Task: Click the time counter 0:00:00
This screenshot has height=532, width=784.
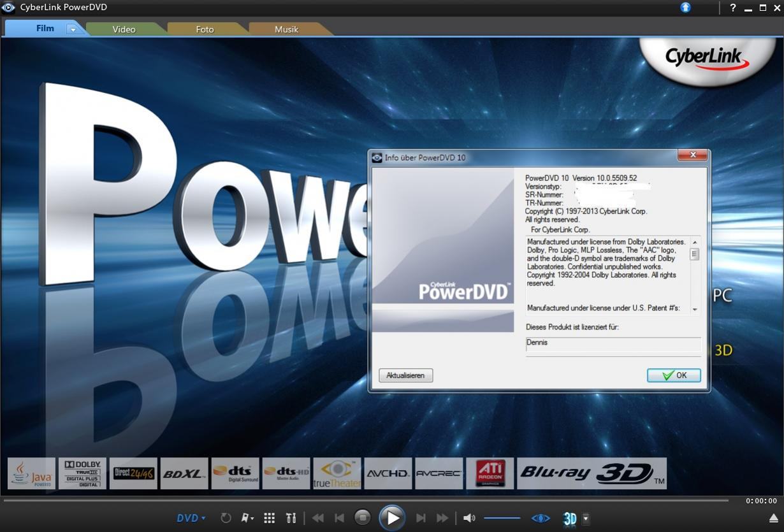Action: coord(762,501)
